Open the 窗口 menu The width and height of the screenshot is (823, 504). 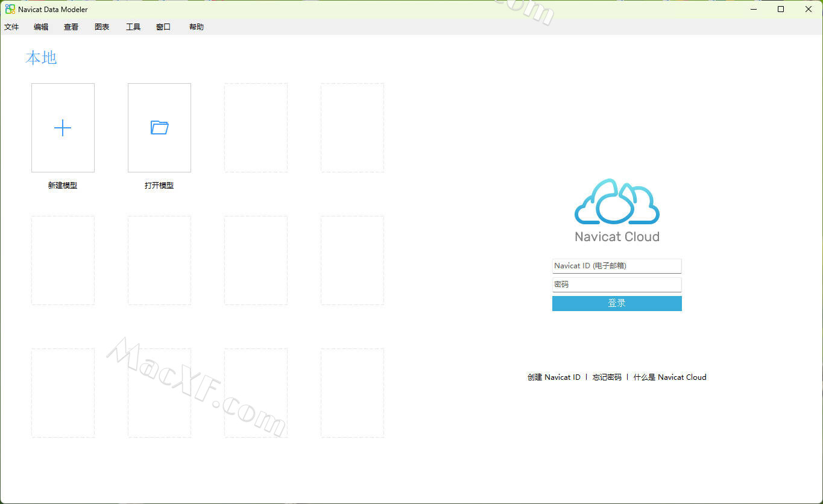163,27
